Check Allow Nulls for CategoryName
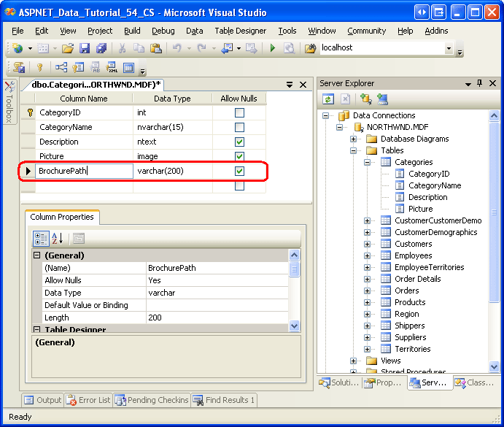 pos(239,127)
